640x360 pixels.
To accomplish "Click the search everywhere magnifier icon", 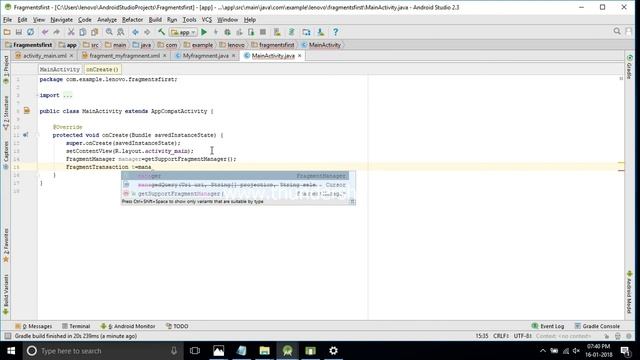I will click(617, 31).
